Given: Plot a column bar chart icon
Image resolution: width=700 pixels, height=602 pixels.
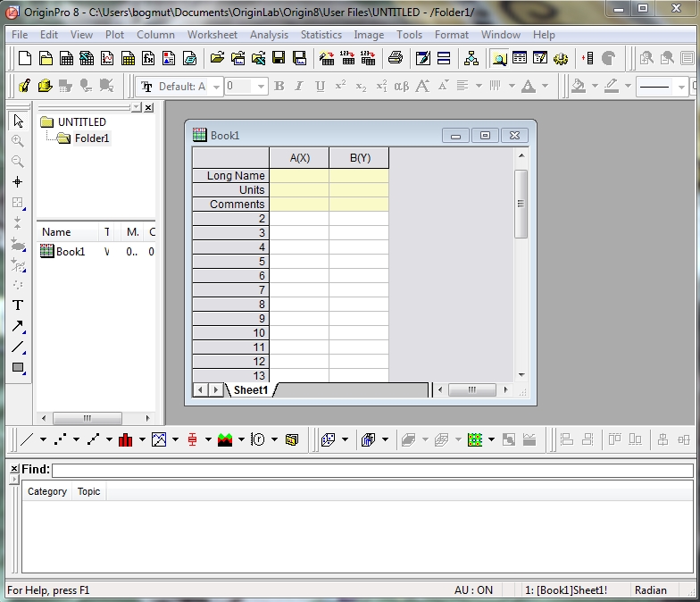Looking at the screenshot, I should tap(125, 439).
